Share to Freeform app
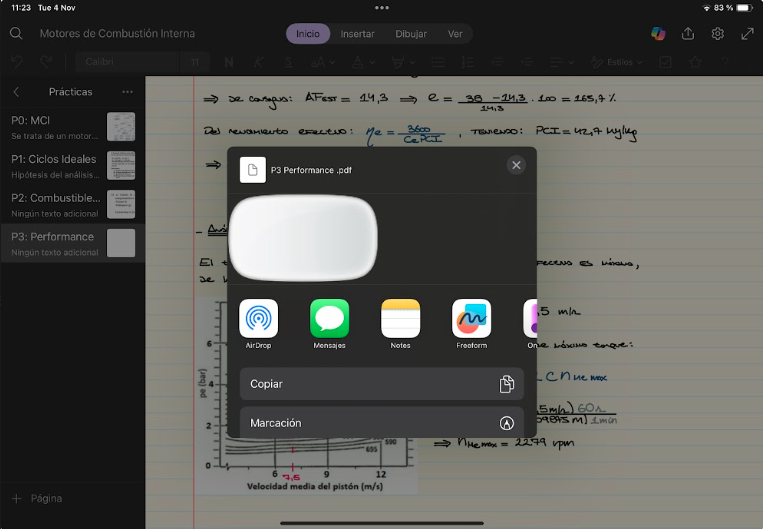This screenshot has height=529, width=763. (472, 324)
